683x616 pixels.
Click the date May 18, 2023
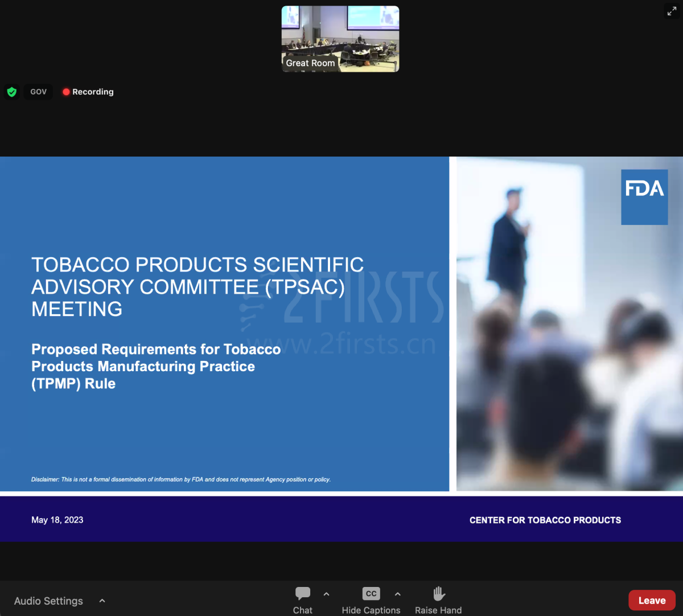pos(57,520)
